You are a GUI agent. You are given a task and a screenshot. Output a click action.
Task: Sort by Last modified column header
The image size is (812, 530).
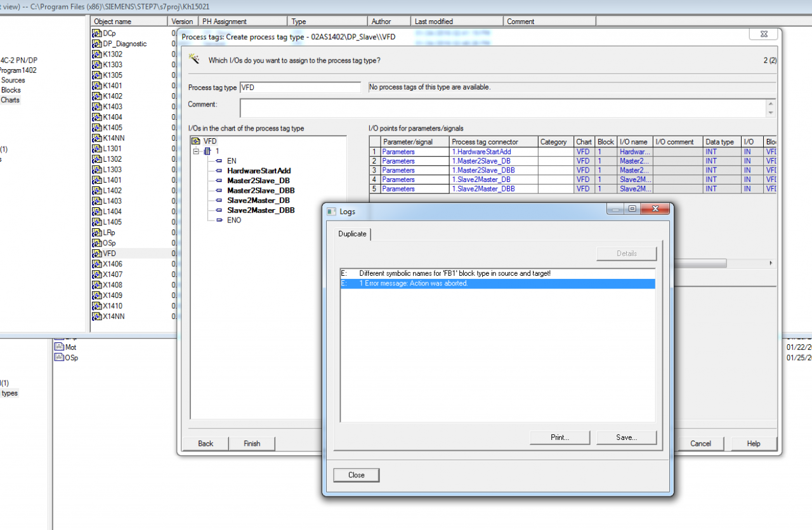point(457,22)
